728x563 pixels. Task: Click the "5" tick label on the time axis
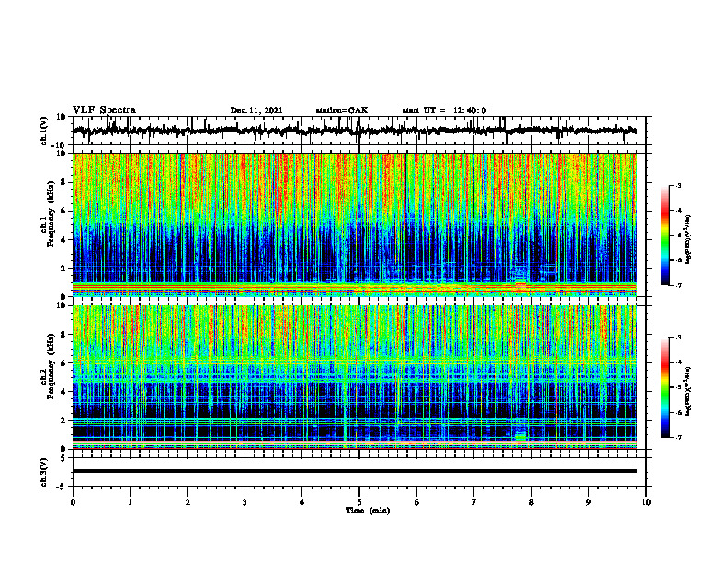(359, 502)
